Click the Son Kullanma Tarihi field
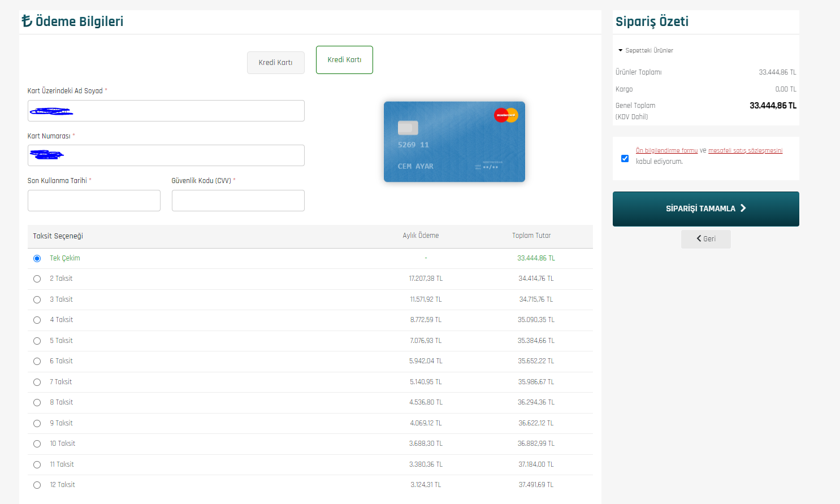 94,201
